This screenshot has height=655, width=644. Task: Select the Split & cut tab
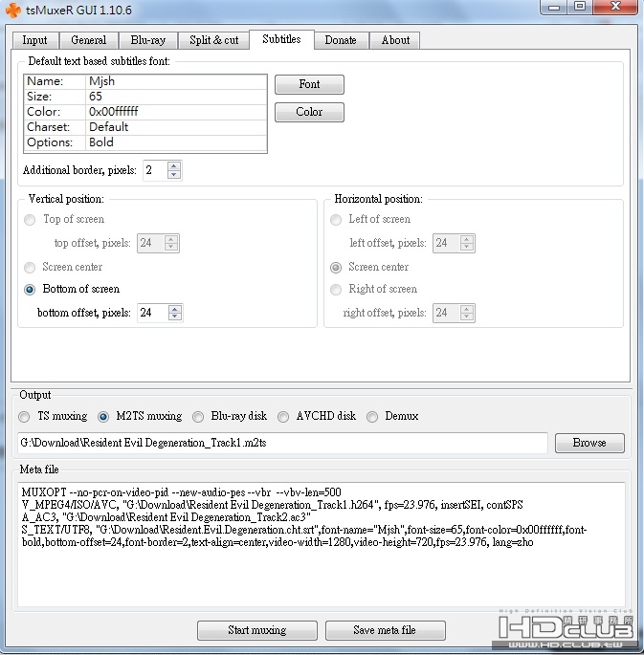click(x=214, y=40)
